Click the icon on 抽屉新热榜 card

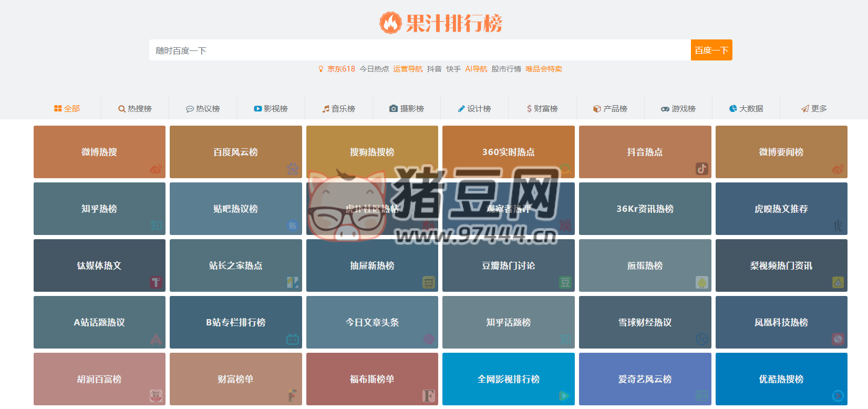(429, 282)
